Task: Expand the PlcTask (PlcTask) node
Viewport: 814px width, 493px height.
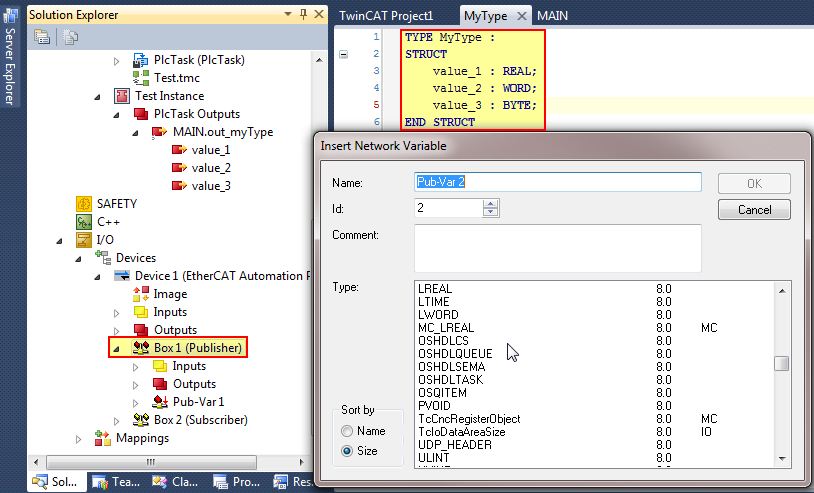Action: 117,61
